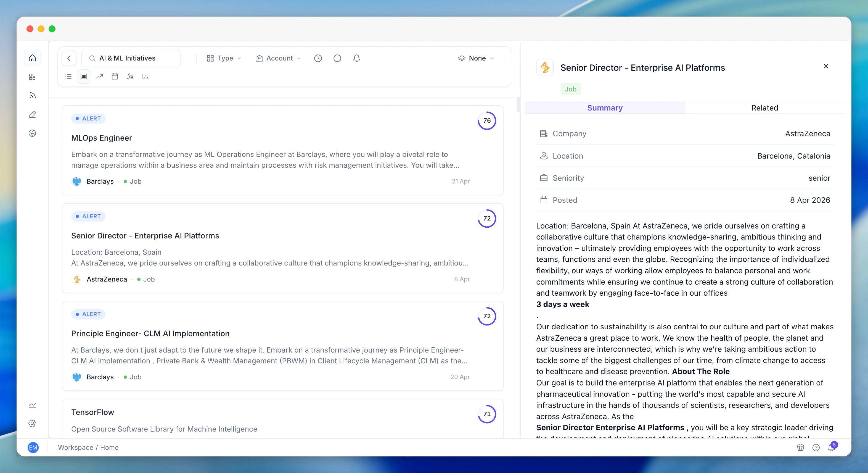Click score 71 ring on TensorFlow card
Image resolution: width=868 pixels, height=473 pixels.
point(486,414)
